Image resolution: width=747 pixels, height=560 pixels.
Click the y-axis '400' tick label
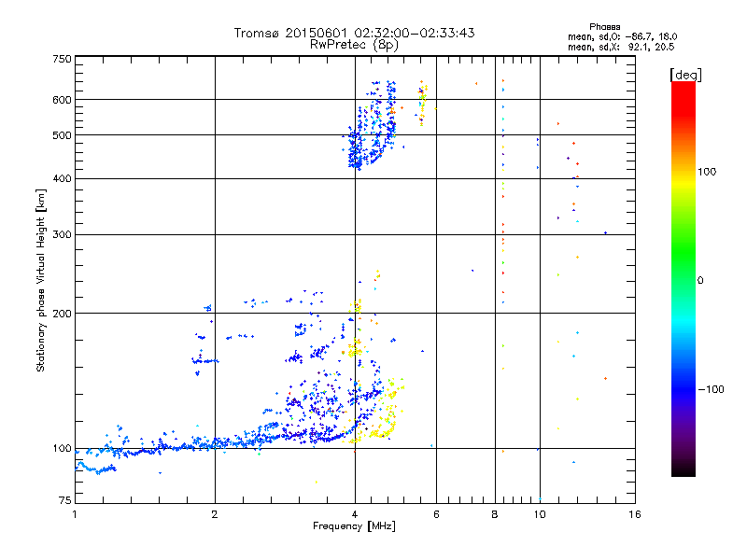[x=62, y=178]
